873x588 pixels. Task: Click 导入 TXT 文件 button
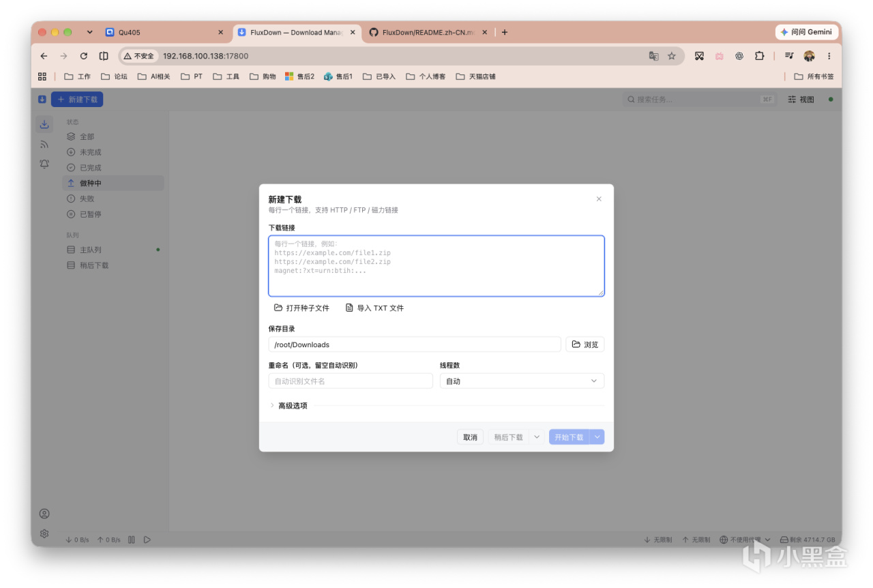click(x=374, y=308)
